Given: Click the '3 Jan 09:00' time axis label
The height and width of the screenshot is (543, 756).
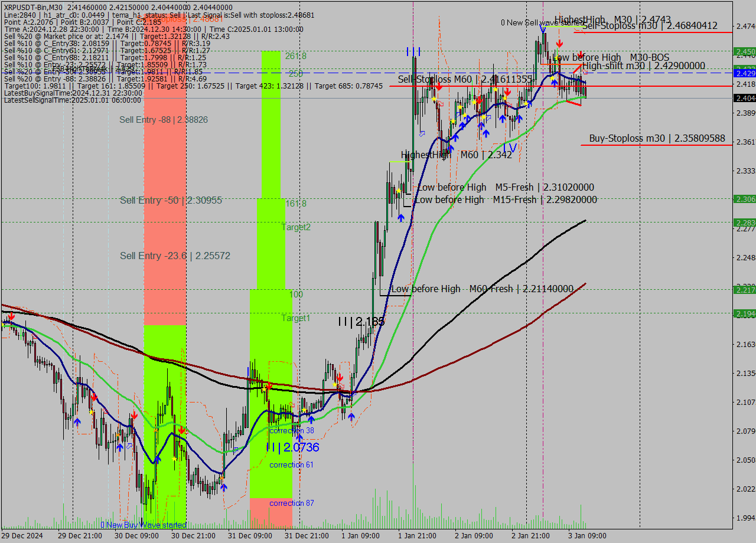Looking at the screenshot, I should pyautogui.click(x=588, y=536).
